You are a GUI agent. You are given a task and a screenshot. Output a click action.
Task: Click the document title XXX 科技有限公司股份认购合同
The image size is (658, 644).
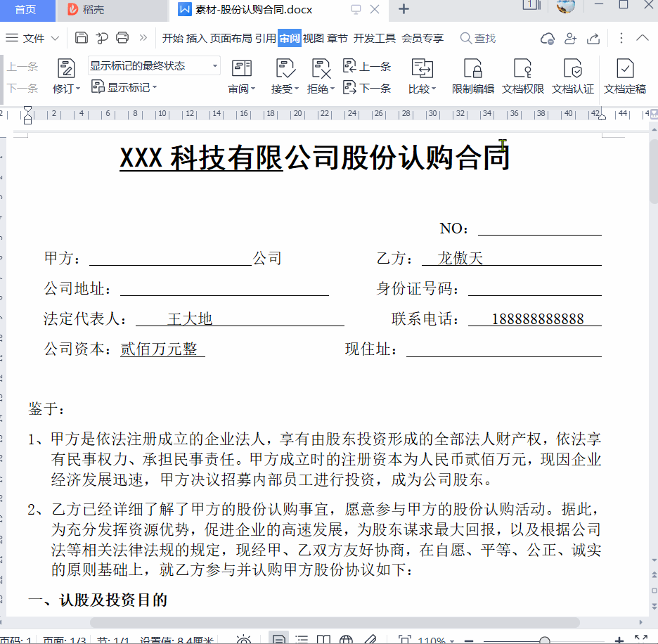(314, 158)
